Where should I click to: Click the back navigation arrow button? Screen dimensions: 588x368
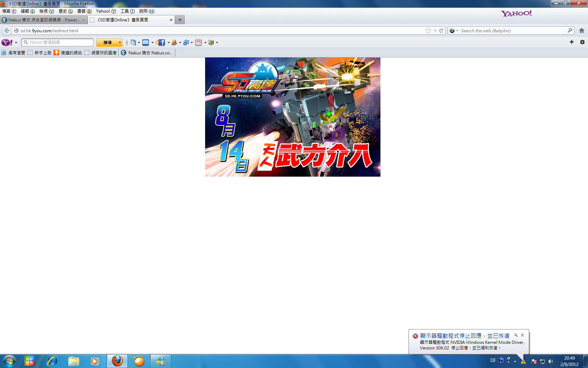(7, 30)
